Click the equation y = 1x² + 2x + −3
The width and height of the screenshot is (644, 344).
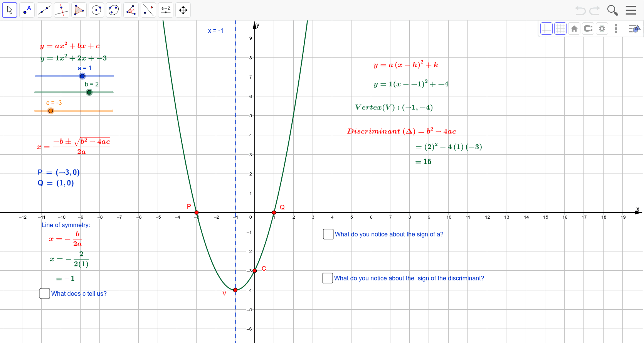[74, 58]
